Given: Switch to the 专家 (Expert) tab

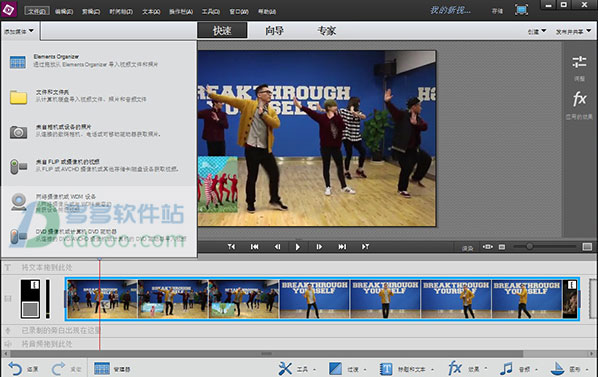Looking at the screenshot, I should click(x=326, y=30).
